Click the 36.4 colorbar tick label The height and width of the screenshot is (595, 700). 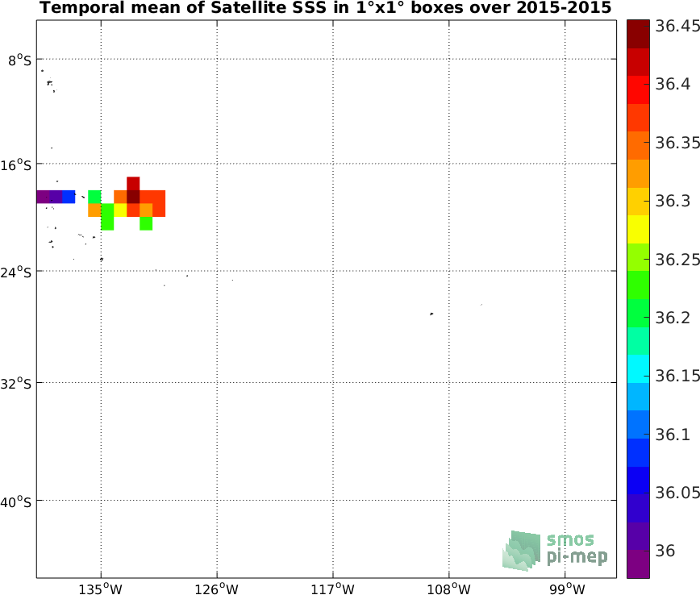pyautogui.click(x=673, y=84)
